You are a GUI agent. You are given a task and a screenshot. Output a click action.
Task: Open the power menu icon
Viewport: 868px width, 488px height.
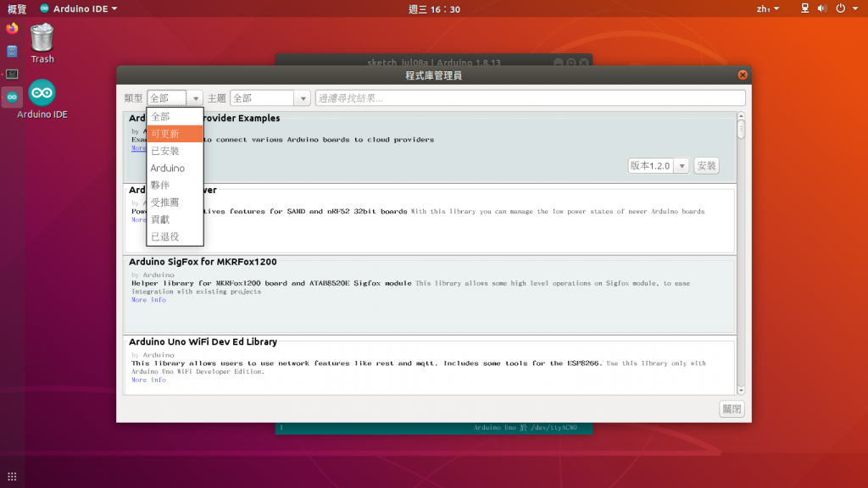click(x=840, y=8)
